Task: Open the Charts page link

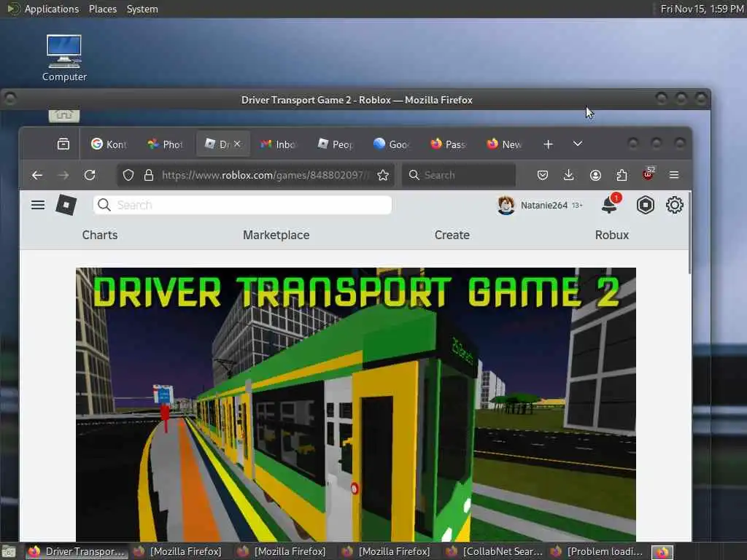Action: tap(99, 236)
